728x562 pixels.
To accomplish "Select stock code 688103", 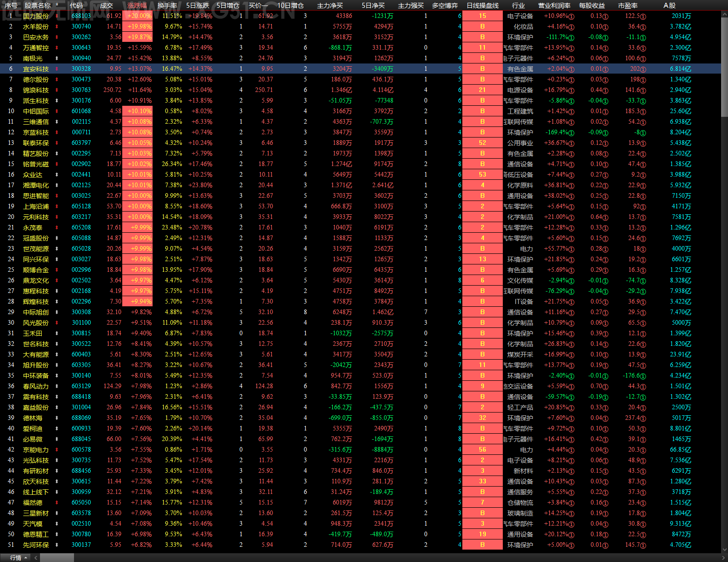I will pos(81,16).
